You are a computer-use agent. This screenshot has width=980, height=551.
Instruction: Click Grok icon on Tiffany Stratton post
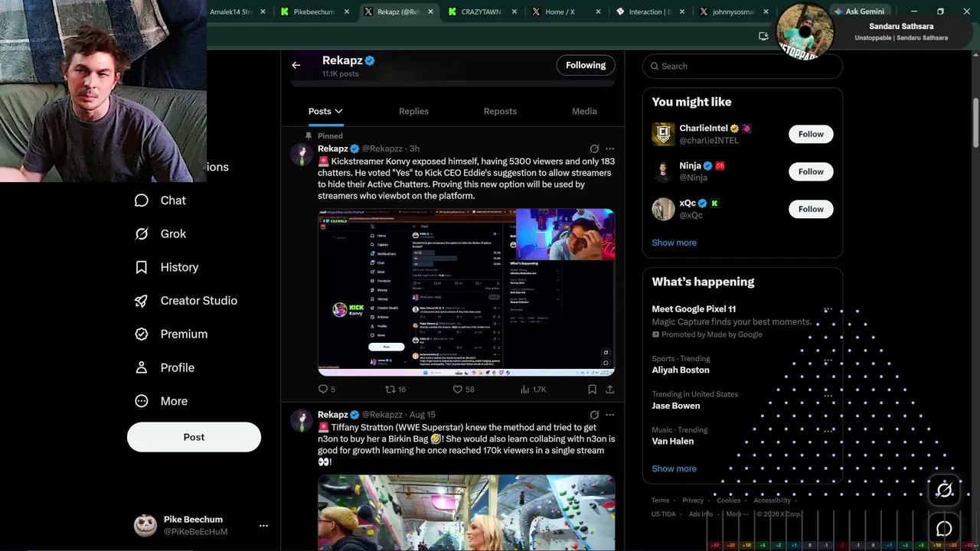[x=594, y=415]
